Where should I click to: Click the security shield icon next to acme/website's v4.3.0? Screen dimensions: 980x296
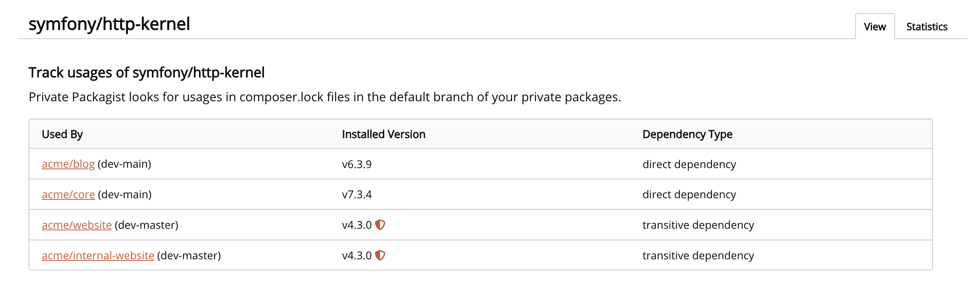pos(381,225)
